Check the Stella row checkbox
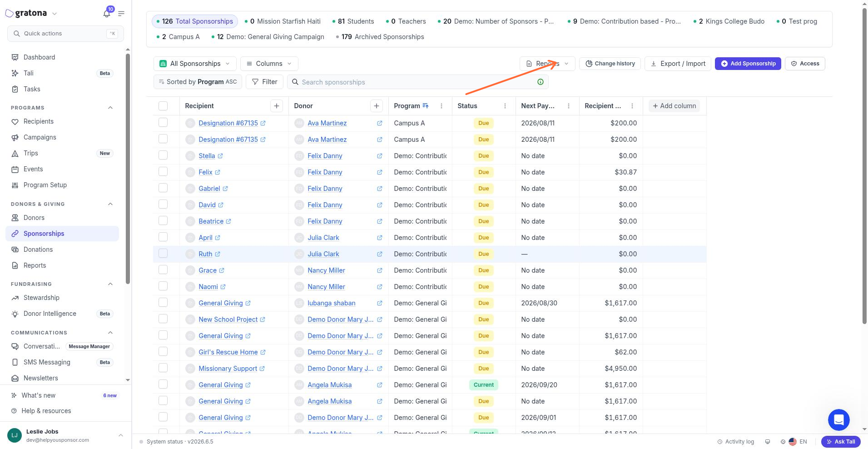868x449 pixels. pos(163,155)
